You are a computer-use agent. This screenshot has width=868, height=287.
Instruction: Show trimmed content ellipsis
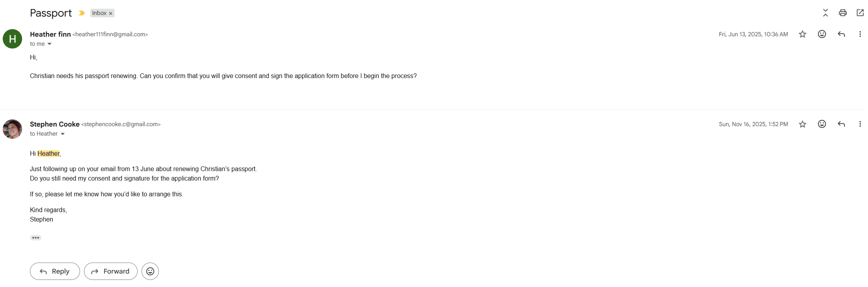tap(35, 238)
